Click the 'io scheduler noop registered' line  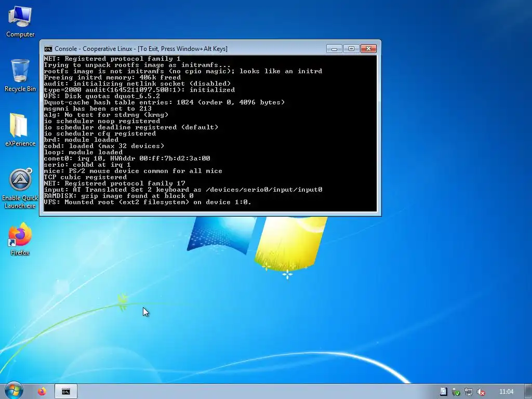[x=102, y=121]
